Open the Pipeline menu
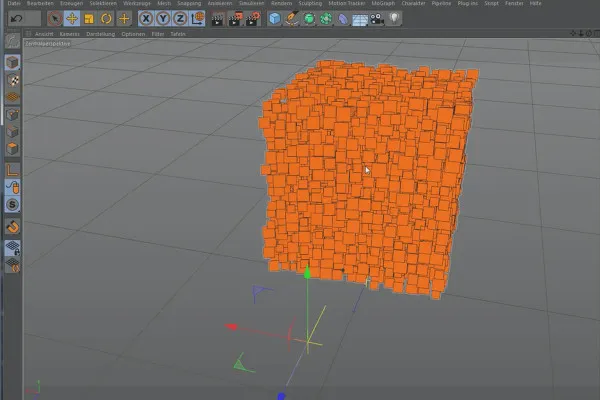Screen dimensions: 600x400 [441, 3]
